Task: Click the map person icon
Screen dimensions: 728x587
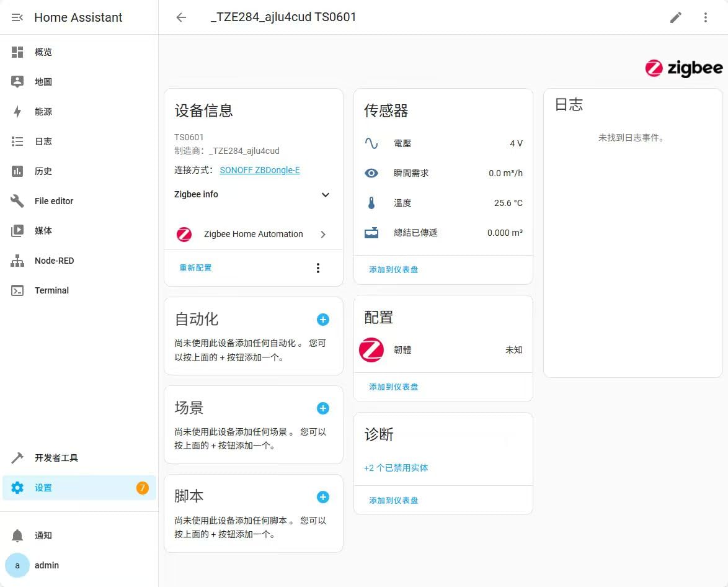Action: pyautogui.click(x=17, y=82)
